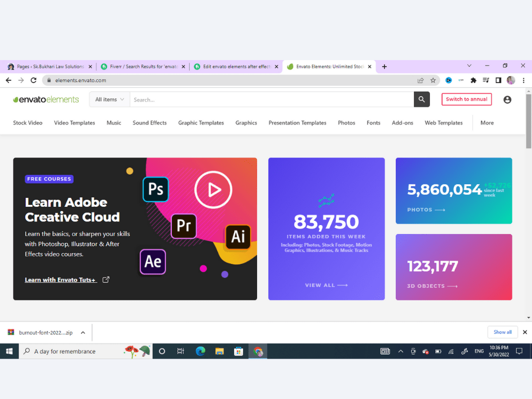Click the Premiere Pr icon

184,226
